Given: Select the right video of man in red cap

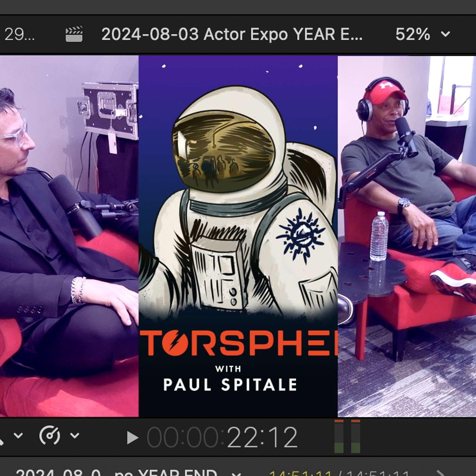Looking at the screenshot, I should [407, 236].
